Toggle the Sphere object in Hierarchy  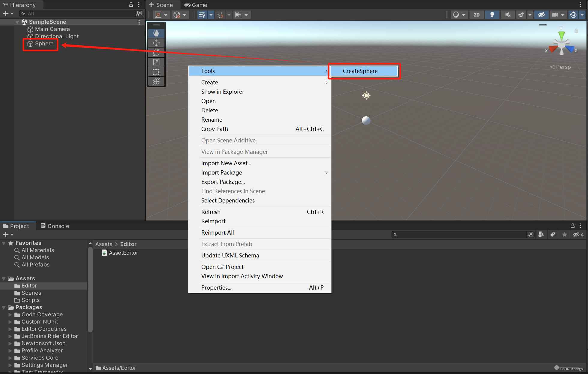[43, 43]
